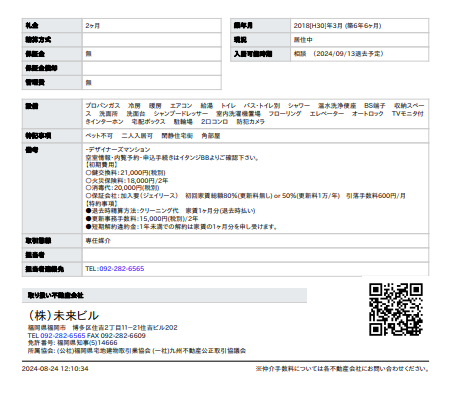Click the line mentioning イタンジBB
Image resolution: width=456 pixels, height=395 pixels.
[x=172, y=158]
